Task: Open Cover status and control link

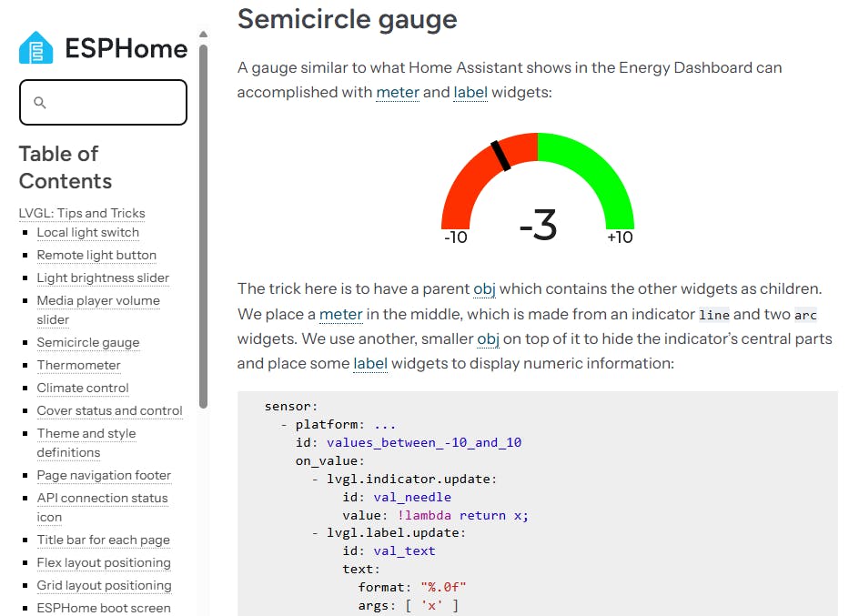Action: (109, 410)
